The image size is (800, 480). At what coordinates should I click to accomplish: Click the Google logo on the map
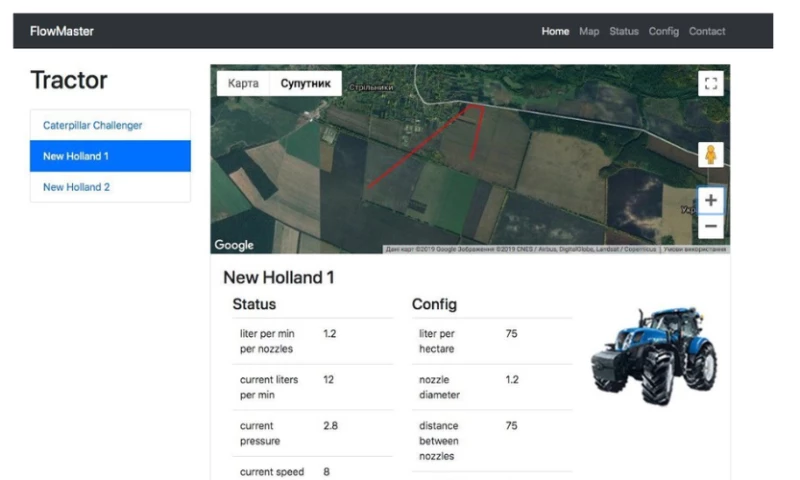point(234,245)
